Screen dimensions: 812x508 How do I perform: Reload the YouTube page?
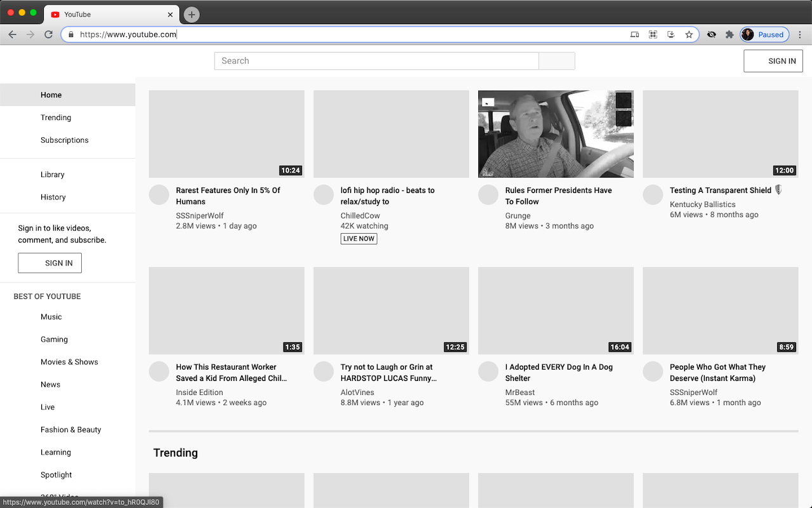(x=48, y=34)
